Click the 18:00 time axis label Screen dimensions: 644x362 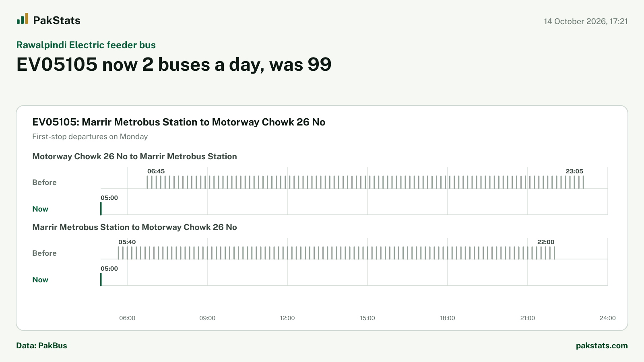448,318
